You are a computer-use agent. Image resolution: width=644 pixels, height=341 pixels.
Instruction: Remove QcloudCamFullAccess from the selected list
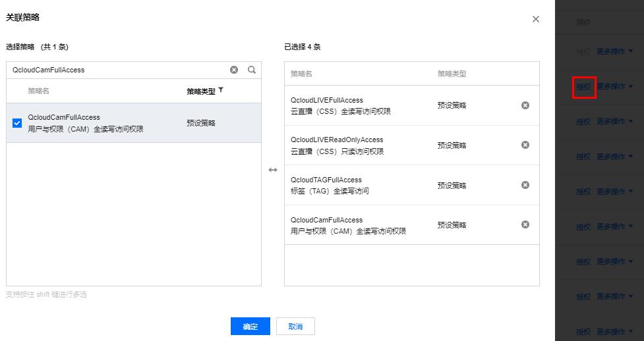pyautogui.click(x=525, y=224)
